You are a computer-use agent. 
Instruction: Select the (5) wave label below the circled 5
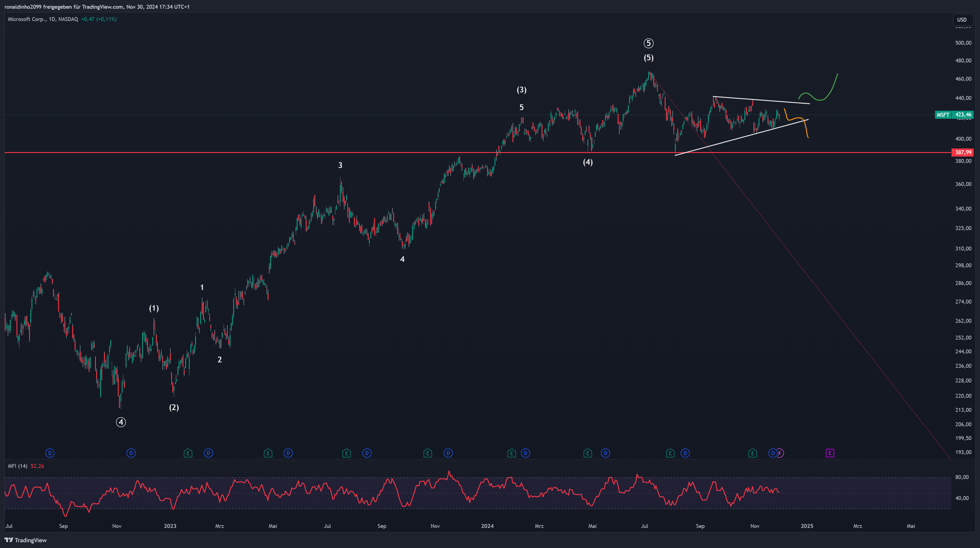pos(649,58)
